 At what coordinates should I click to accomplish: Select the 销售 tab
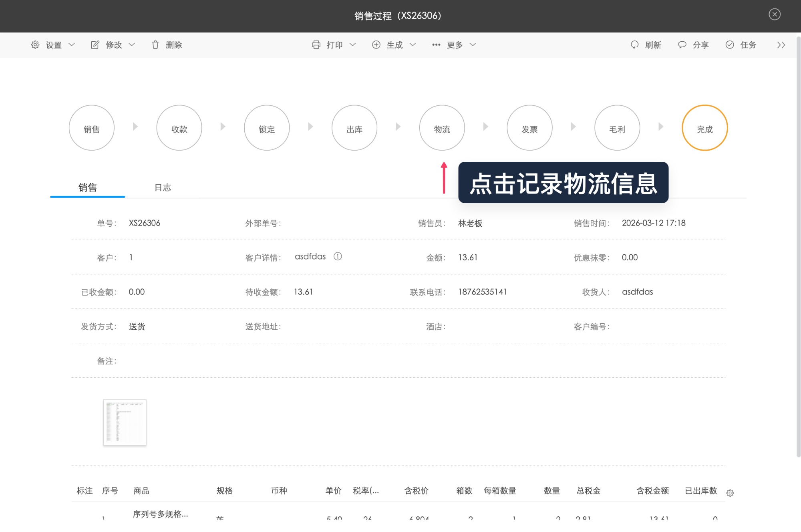click(x=87, y=187)
